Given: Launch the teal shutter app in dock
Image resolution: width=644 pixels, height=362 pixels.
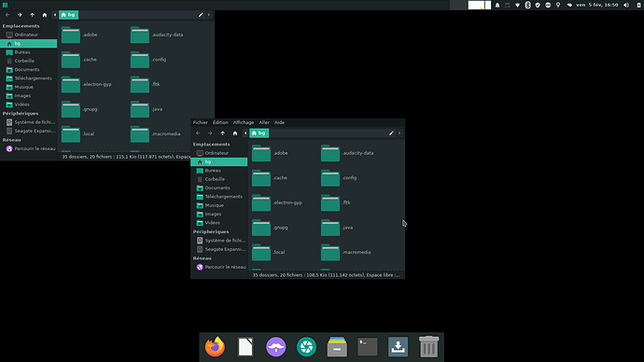Looking at the screenshot, I should [x=306, y=347].
